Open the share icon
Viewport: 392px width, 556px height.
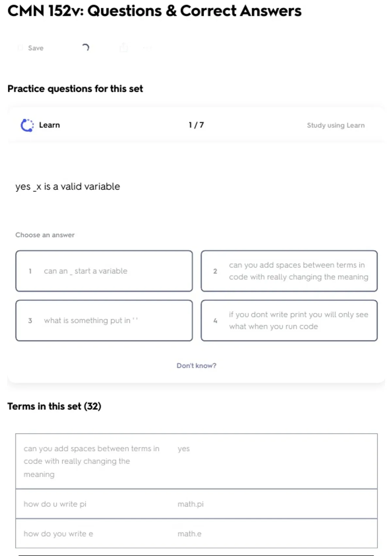click(124, 48)
